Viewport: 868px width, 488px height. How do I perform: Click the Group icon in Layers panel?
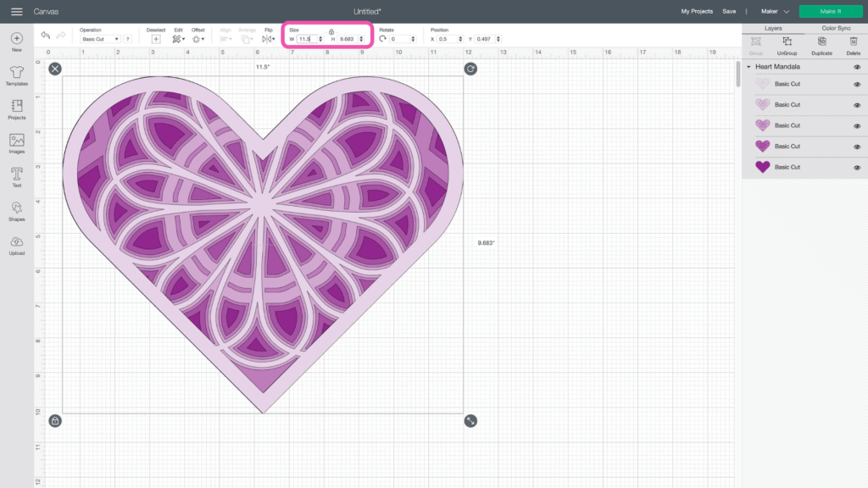pyautogui.click(x=755, y=42)
